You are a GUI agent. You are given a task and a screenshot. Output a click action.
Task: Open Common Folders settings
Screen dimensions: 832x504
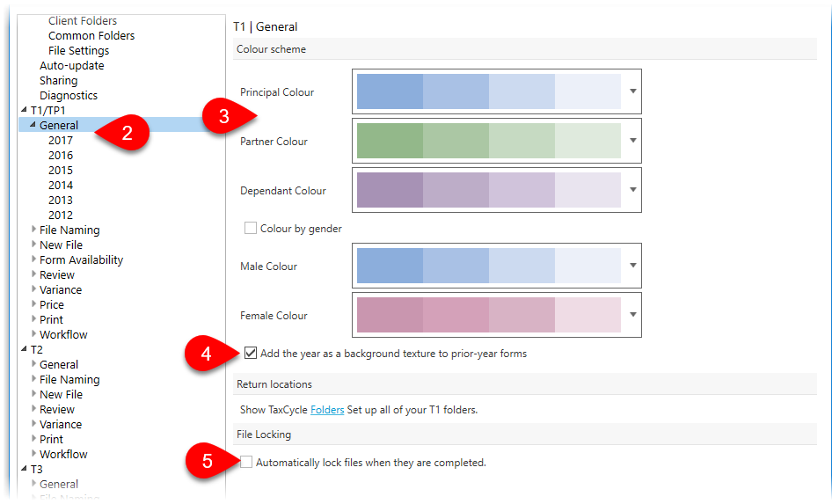pos(91,35)
